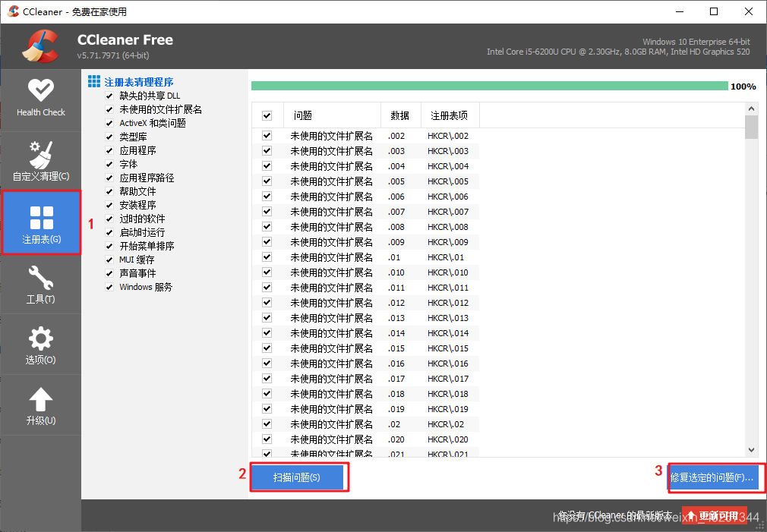This screenshot has height=532, width=767.
Task: Click the HKCR\.012 registry key cell
Action: click(448, 303)
